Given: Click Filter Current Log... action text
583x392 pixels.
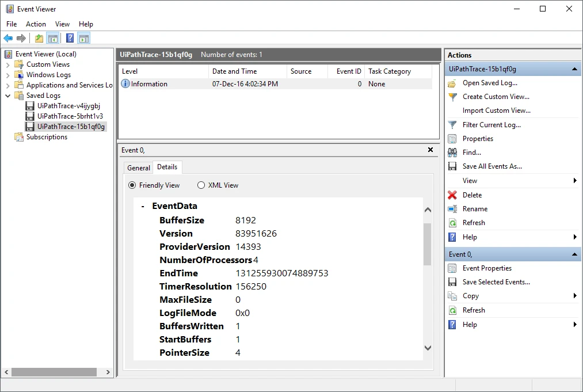Looking at the screenshot, I should coord(491,125).
